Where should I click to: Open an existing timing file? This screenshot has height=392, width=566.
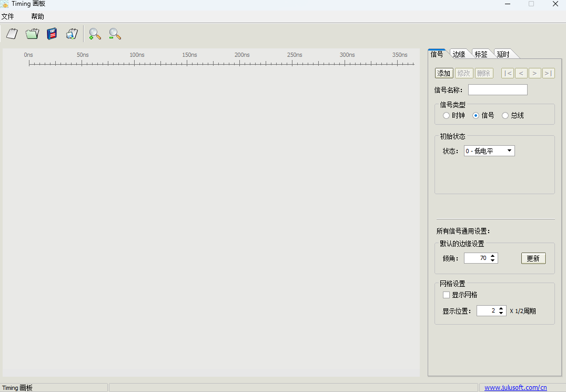click(32, 33)
